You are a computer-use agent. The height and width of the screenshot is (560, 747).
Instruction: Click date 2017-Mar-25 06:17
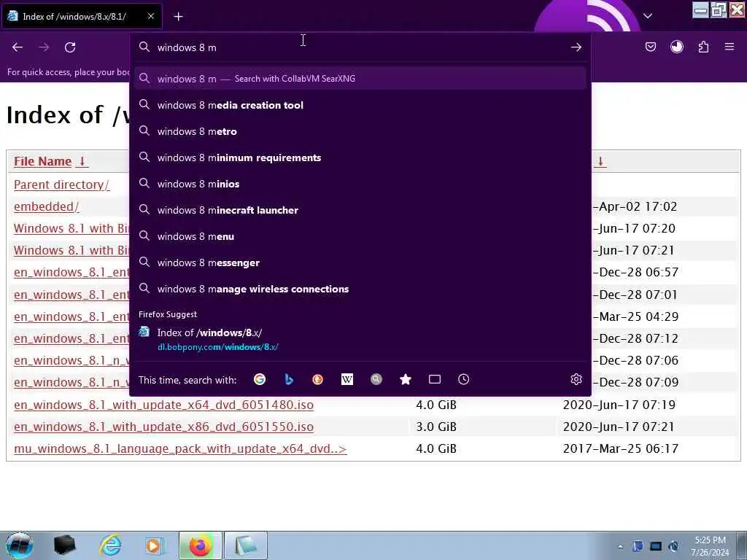(620, 448)
